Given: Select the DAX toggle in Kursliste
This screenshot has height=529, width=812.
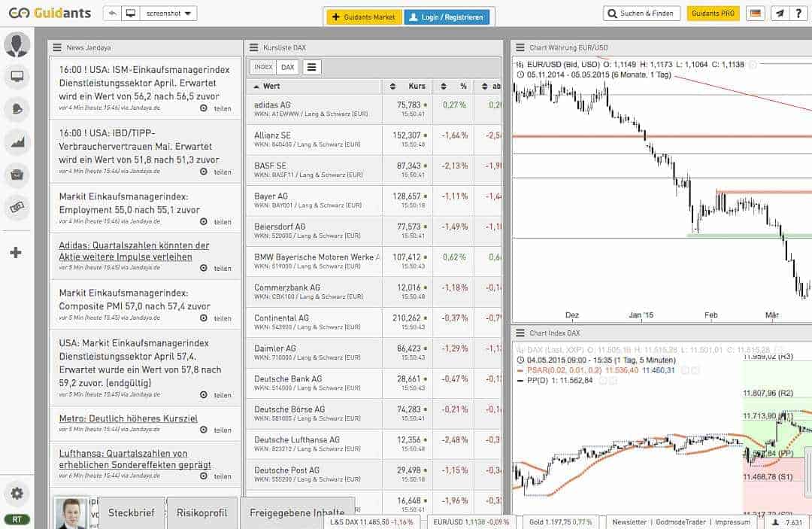Looking at the screenshot, I should point(287,67).
